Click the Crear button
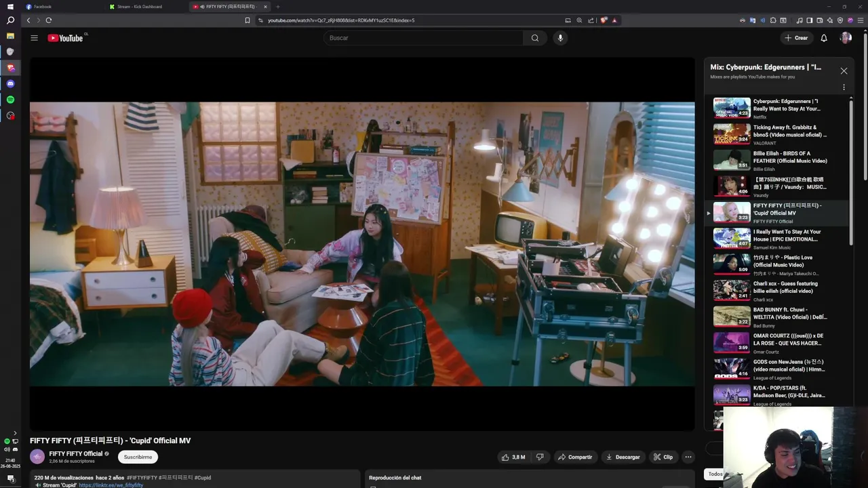Screen dimensions: 868x488 796,38
